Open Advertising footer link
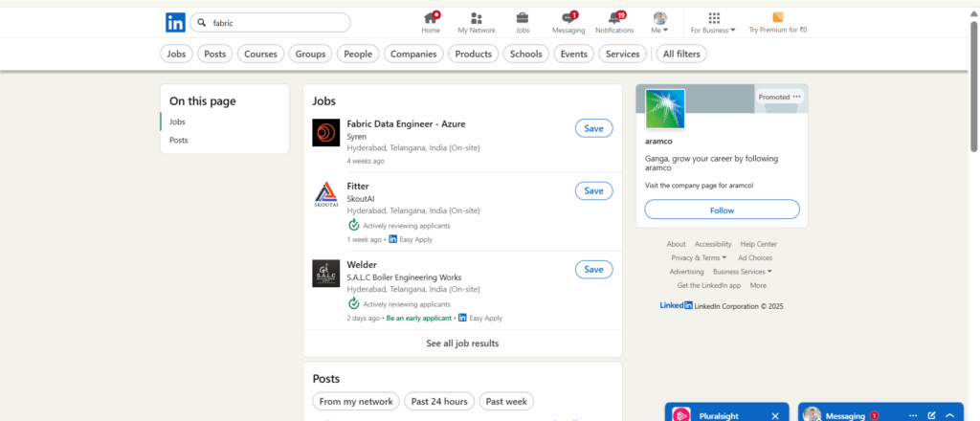 686,272
